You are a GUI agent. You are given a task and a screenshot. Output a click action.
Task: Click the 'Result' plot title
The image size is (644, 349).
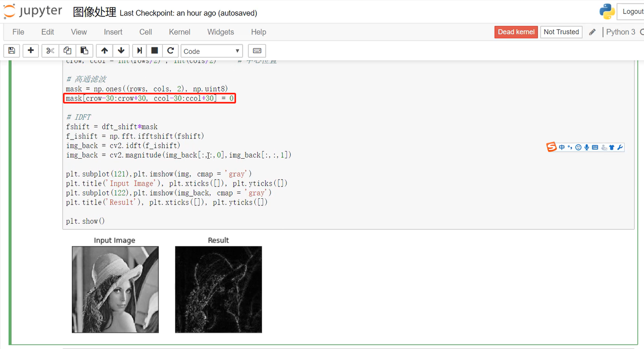point(218,240)
